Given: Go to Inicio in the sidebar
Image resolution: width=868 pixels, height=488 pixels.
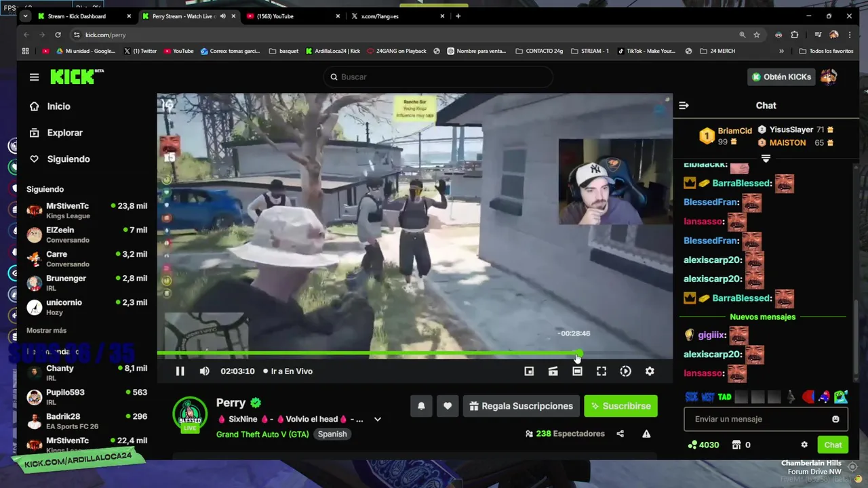Looking at the screenshot, I should pos(50,106).
